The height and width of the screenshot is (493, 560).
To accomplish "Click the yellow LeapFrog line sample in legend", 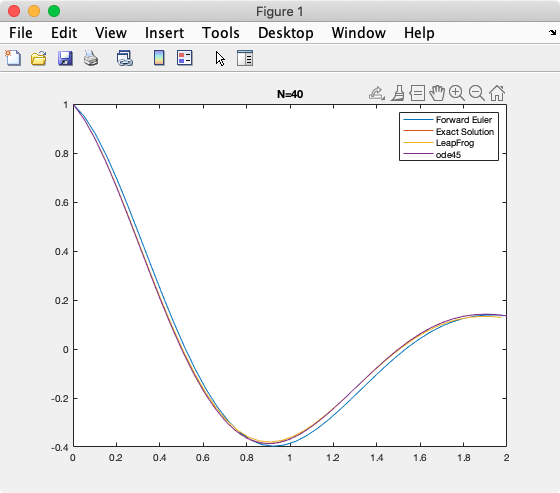I will click(418, 143).
